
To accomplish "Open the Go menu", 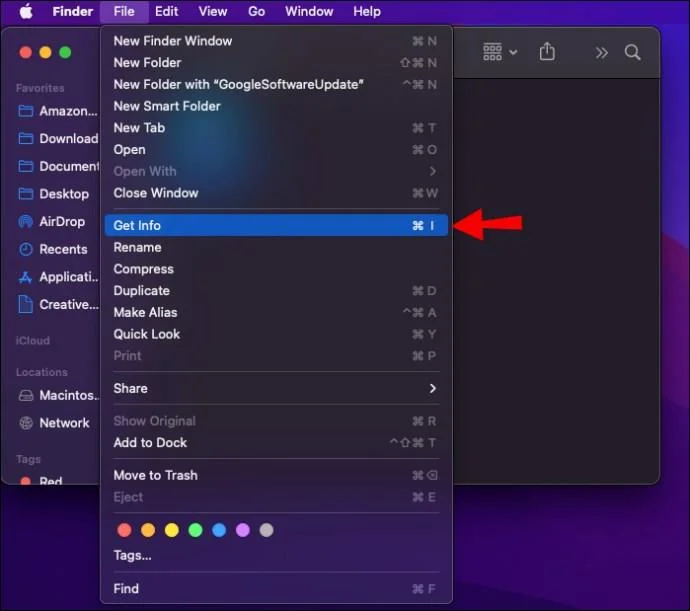I will pyautogui.click(x=257, y=11).
